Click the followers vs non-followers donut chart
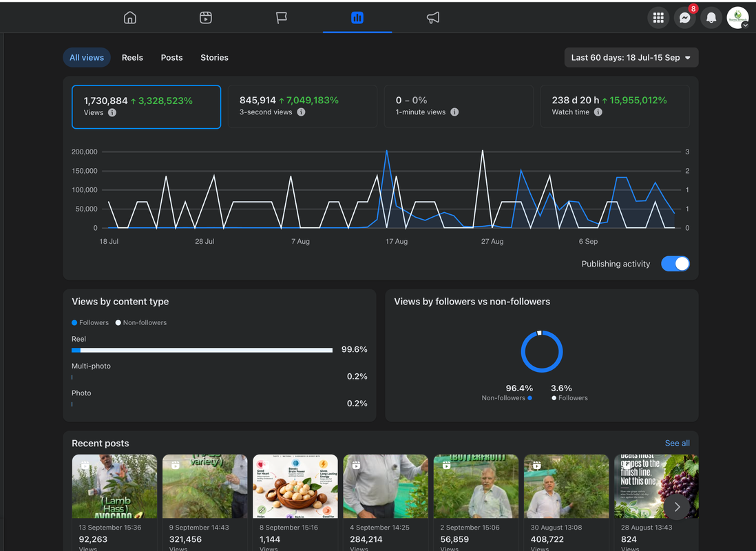The height and width of the screenshot is (551, 756). pyautogui.click(x=542, y=351)
